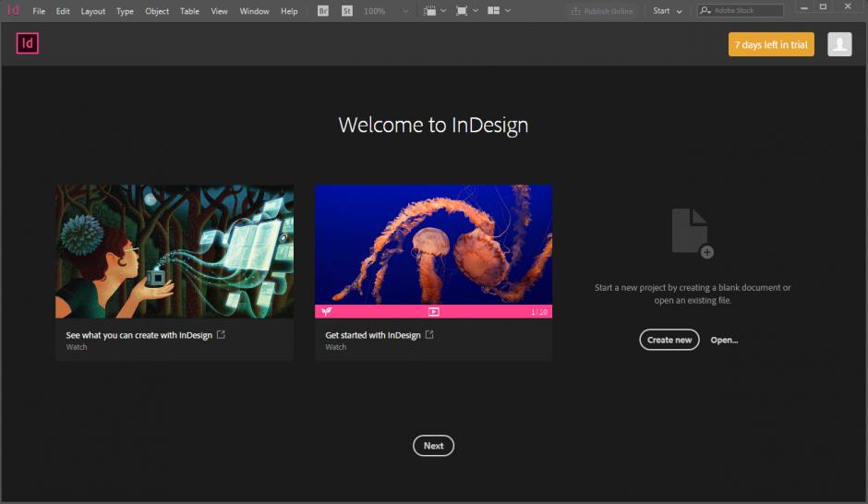Open the File menu
This screenshot has height=504, width=868.
coord(39,11)
